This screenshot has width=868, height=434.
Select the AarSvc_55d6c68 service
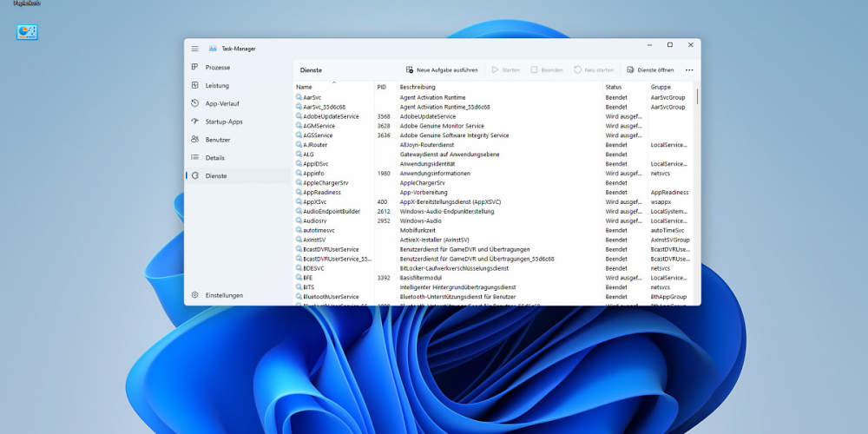(493, 107)
